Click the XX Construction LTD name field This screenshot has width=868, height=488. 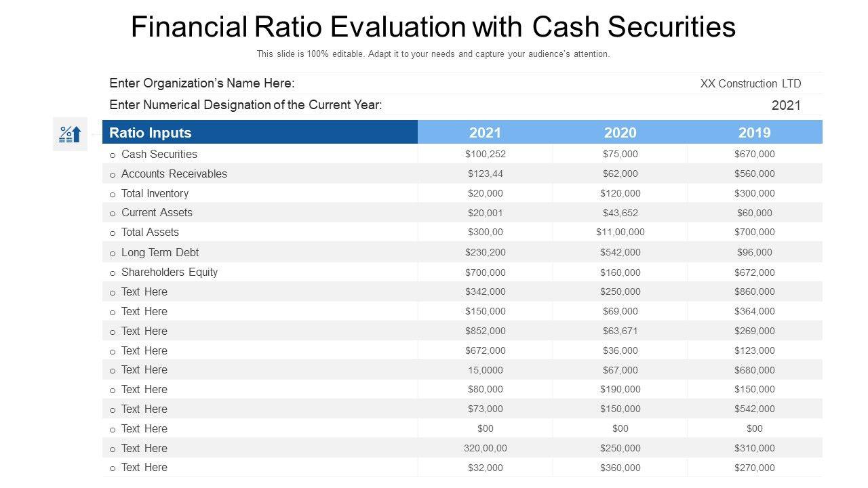point(750,84)
